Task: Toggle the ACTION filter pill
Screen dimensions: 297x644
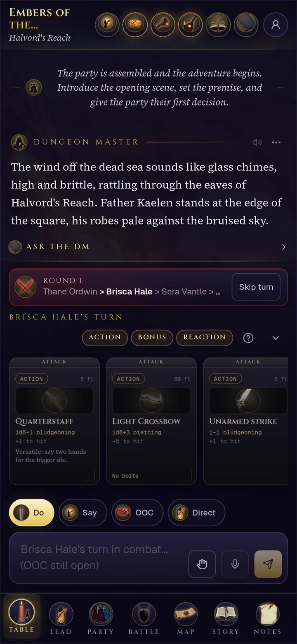Action: pos(105,337)
